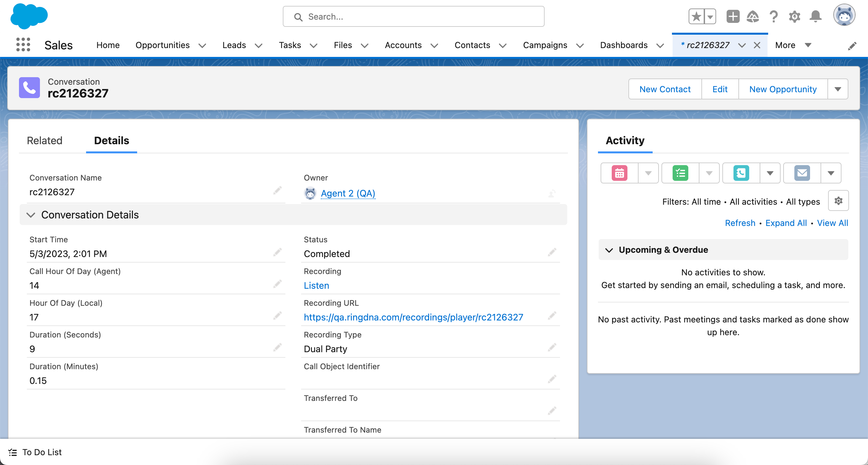
Task: Click the New Task checklist icon
Action: (680, 173)
